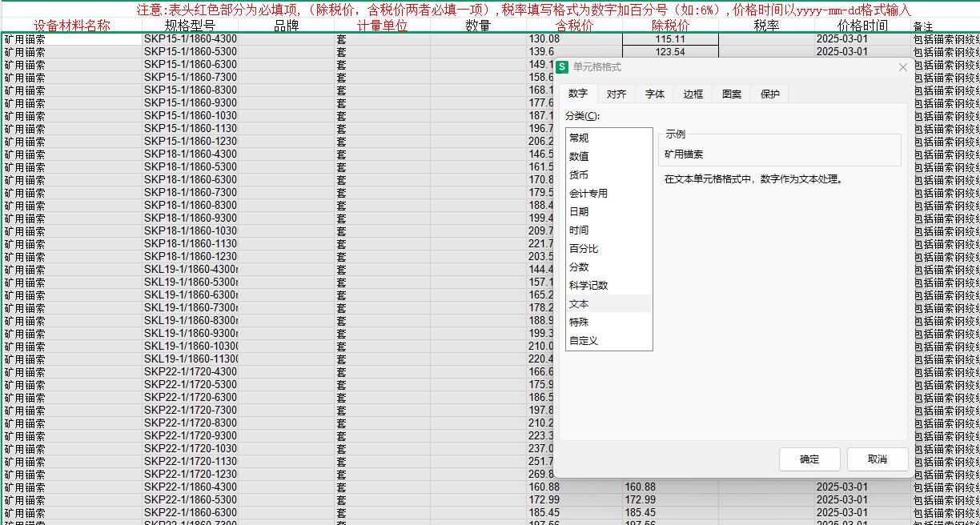The height and width of the screenshot is (525, 980).
Task: Choose 科学记数 in the list
Action: coord(588,286)
